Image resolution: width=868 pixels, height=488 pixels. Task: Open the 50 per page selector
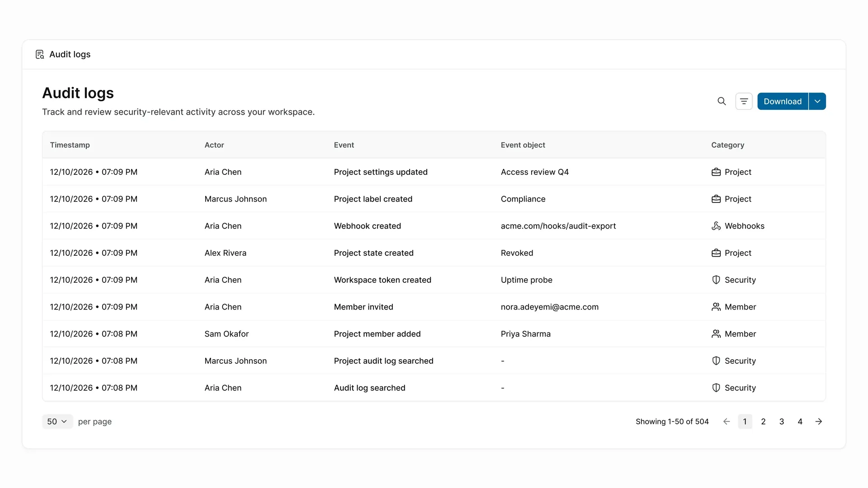click(57, 422)
